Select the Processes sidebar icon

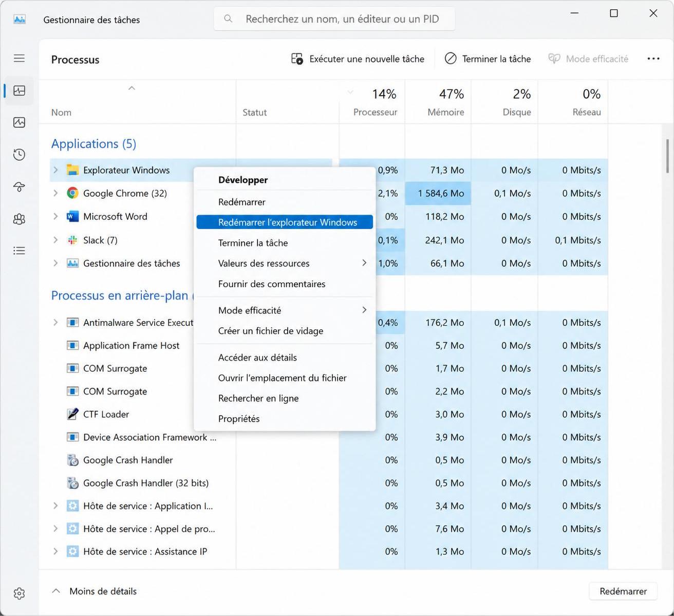(19, 91)
